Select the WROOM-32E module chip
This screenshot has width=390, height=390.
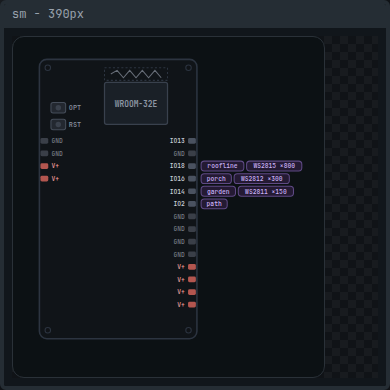click(136, 104)
